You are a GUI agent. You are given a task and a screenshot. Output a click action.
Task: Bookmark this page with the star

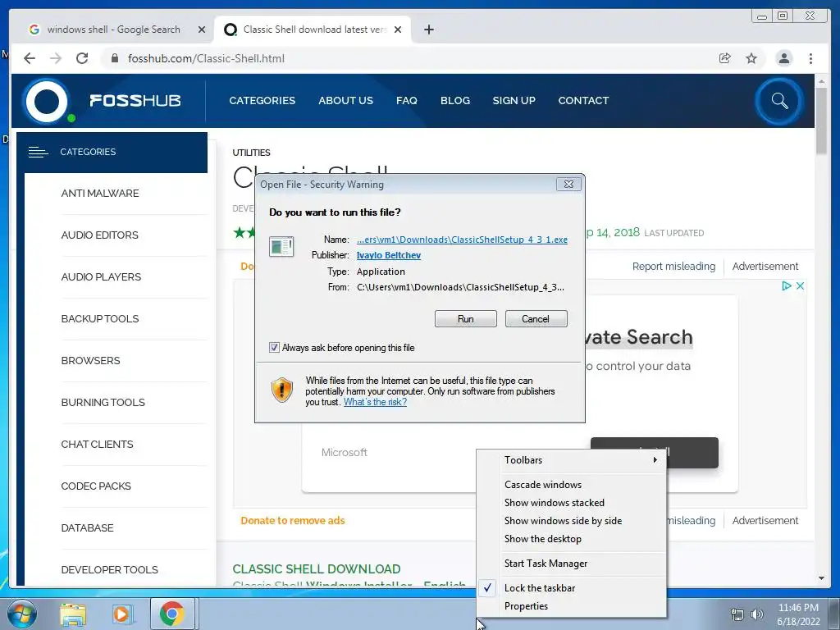[x=751, y=58]
